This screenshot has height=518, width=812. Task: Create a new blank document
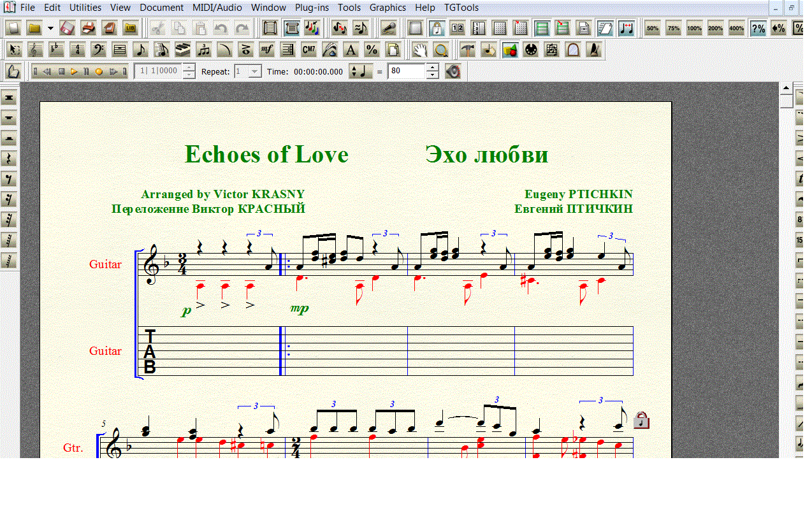(x=14, y=28)
